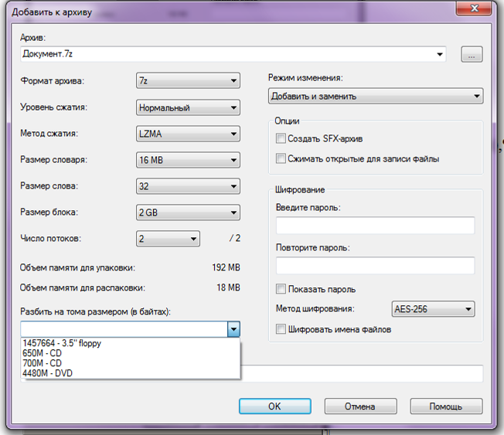Open the Размер словаря 16 MB dropdown
504x435 pixels.
pos(188,160)
